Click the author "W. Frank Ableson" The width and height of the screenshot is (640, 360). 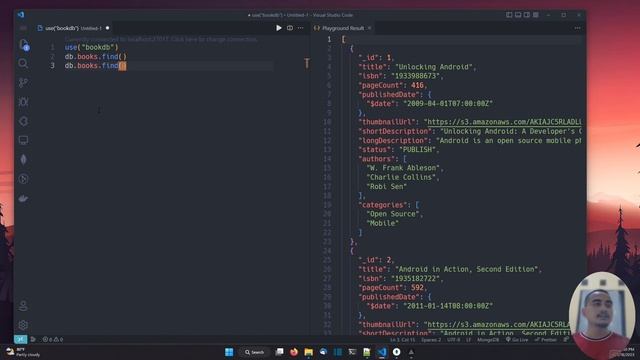pyautogui.click(x=403, y=168)
